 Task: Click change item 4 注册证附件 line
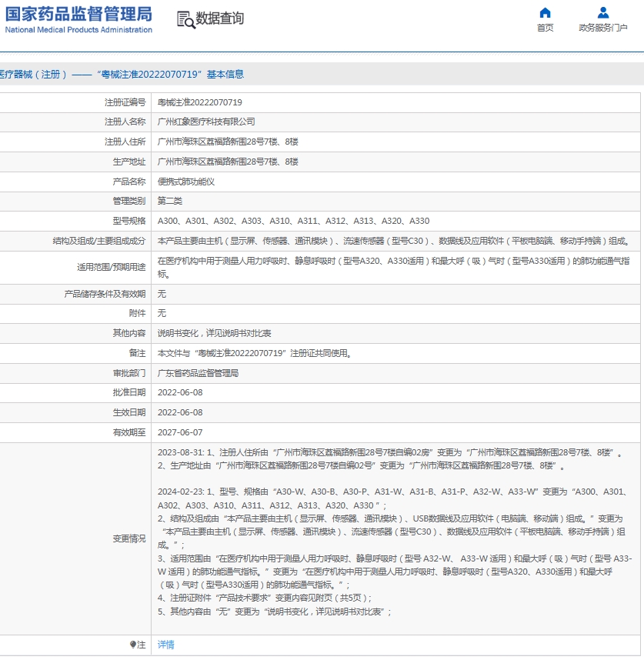click(x=265, y=598)
